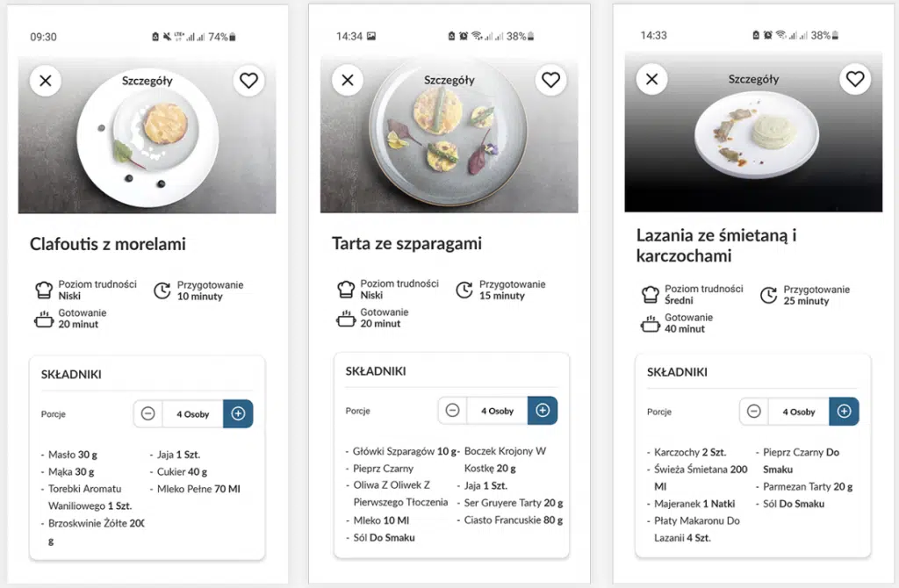Add Lazania ze śmietaną to favorites
The image size is (899, 588).
tap(854, 80)
